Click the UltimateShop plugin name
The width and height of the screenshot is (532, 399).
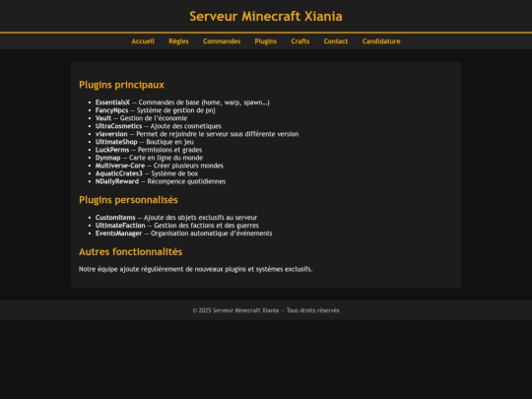(116, 142)
